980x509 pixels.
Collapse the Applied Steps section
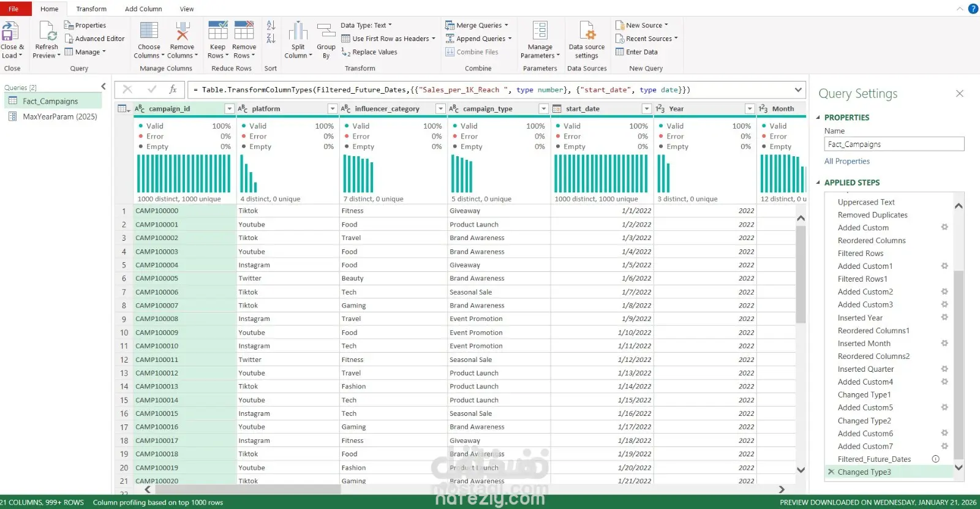click(x=818, y=183)
